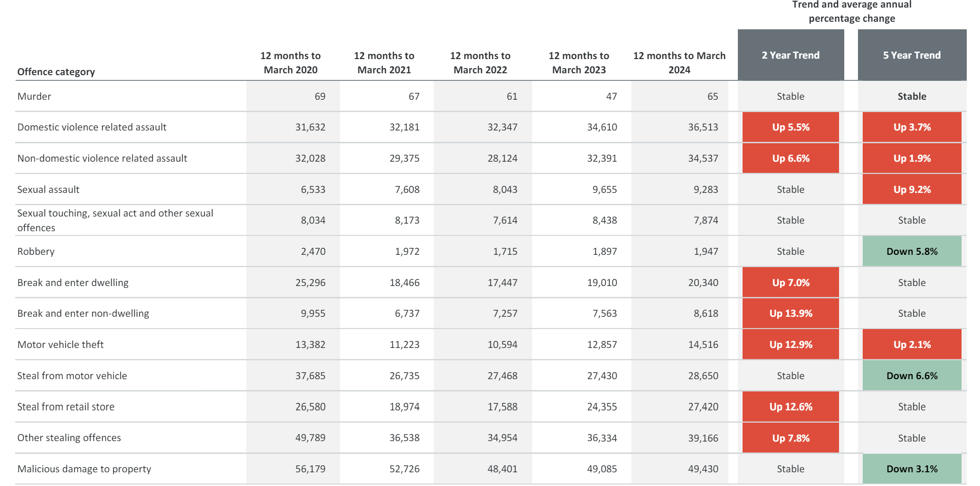Select the "Offence category" header text

[56, 72]
